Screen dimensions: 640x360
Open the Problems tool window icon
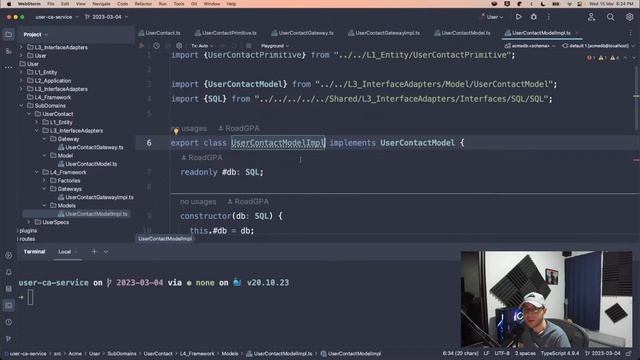point(9,322)
